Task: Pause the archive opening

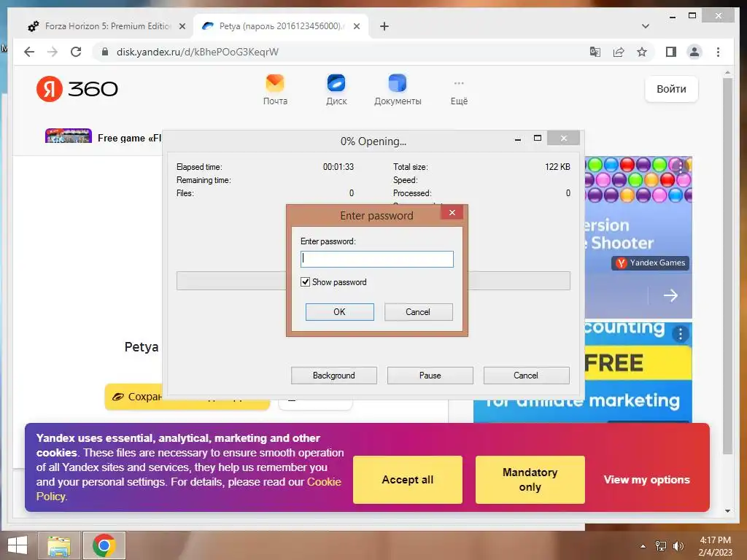Action: pos(430,376)
